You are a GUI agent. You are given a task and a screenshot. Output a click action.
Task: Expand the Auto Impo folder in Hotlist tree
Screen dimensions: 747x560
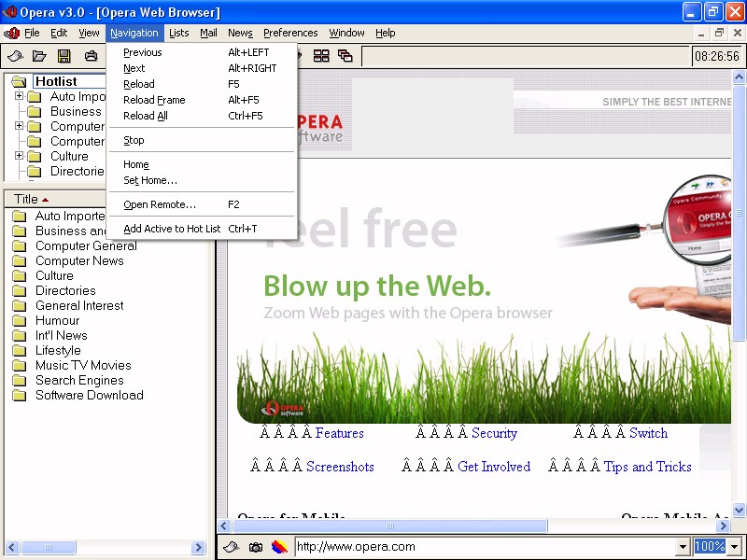pos(19,96)
